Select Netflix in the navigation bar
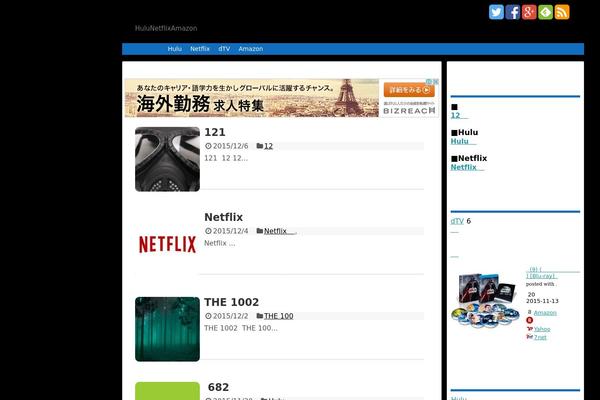This screenshot has height=400, width=600. pos(200,49)
